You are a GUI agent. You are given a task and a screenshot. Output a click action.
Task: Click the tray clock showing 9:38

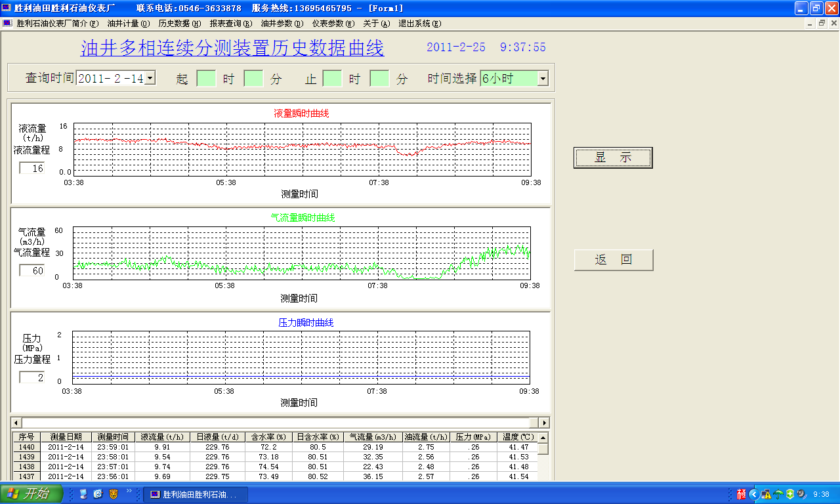pos(821,495)
